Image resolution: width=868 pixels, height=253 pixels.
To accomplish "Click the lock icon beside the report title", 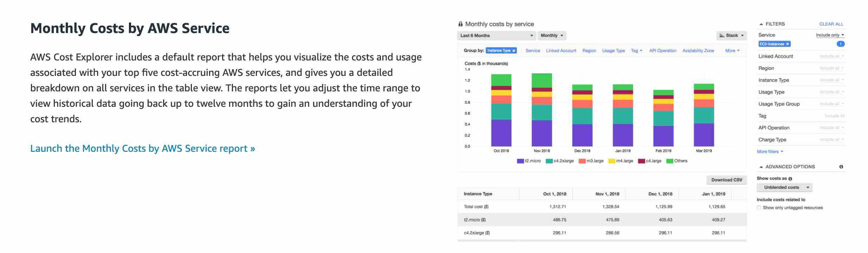I will click(460, 24).
